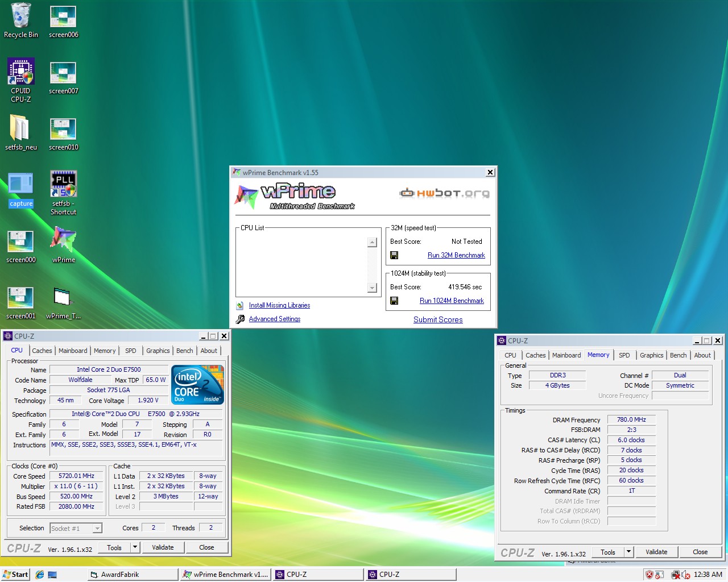Click the red shield security tray icon
This screenshot has width=728, height=582.
(650, 575)
